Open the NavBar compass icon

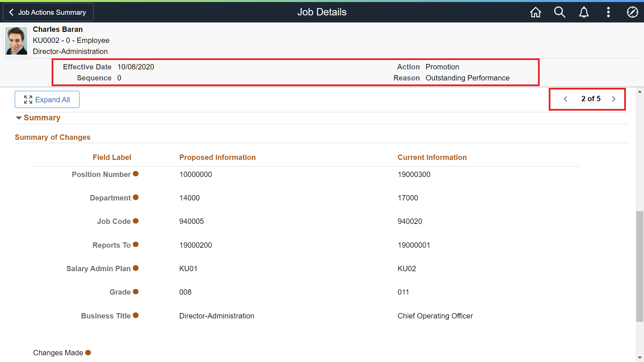[632, 12]
